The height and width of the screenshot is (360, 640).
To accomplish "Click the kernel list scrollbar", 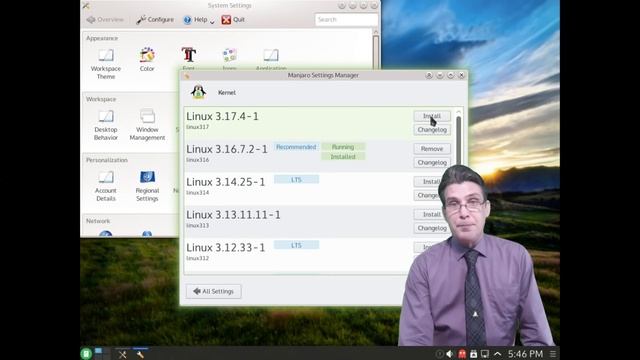I will click(458, 141).
